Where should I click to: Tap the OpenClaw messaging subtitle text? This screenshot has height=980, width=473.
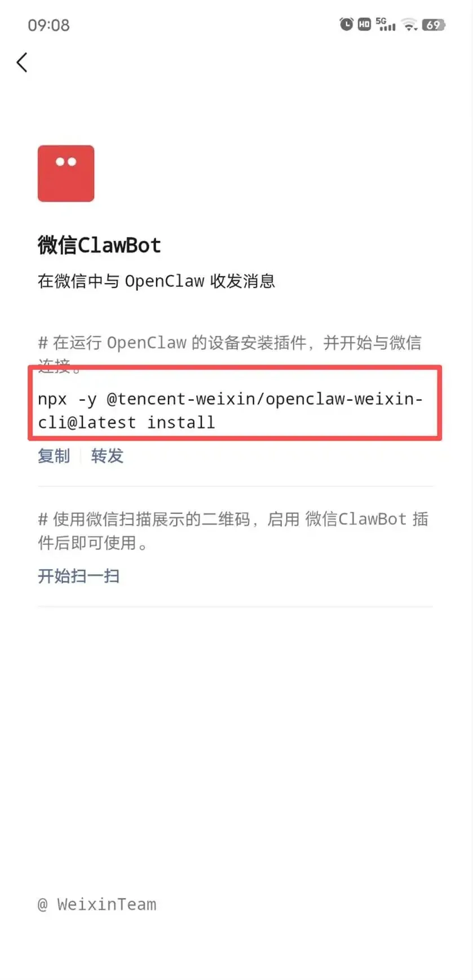click(x=156, y=281)
